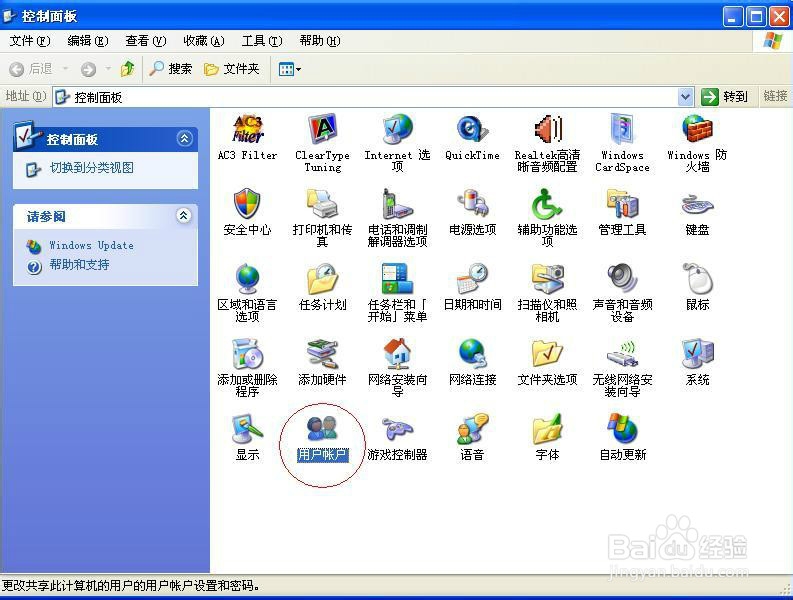Open 打印机和传真 icon
The image size is (793, 600).
pyautogui.click(x=322, y=204)
